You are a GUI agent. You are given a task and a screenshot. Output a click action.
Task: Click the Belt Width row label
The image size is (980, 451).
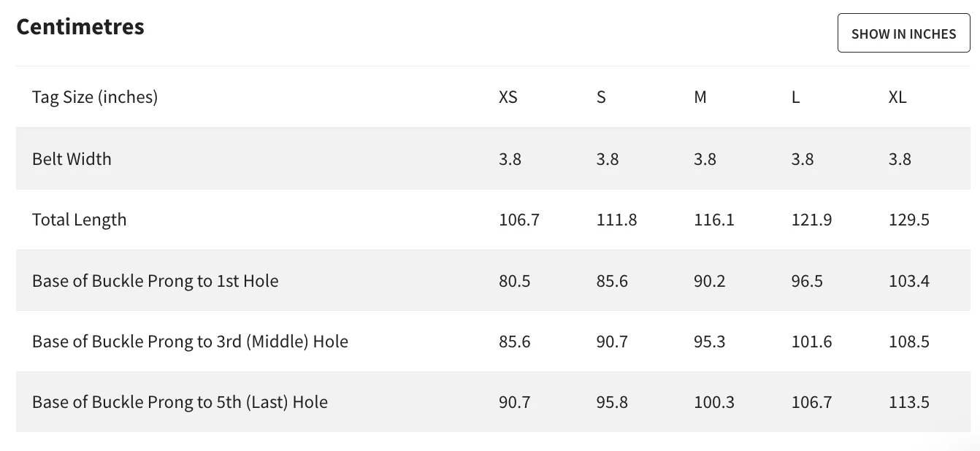[x=72, y=159]
